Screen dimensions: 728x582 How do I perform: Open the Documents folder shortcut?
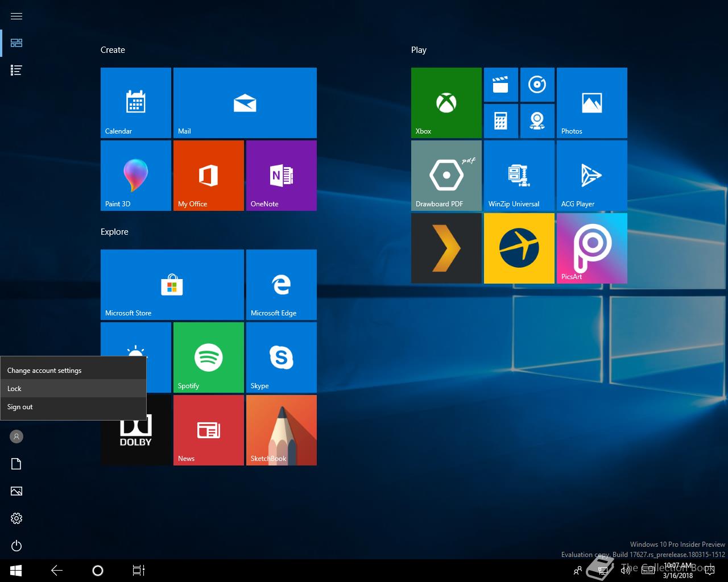(16, 464)
